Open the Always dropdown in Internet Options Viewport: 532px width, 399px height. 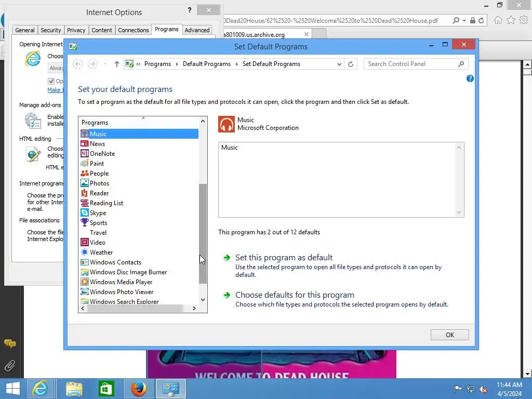pyautogui.click(x=56, y=68)
